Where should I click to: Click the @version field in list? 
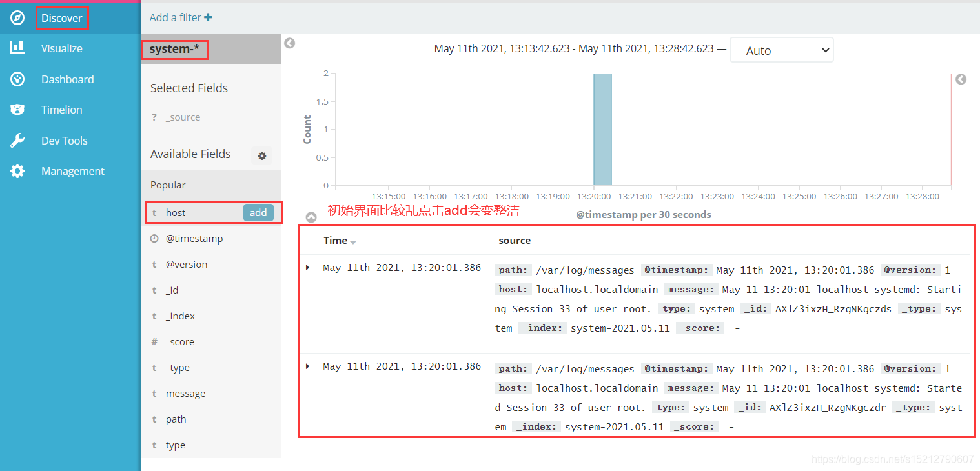click(187, 265)
